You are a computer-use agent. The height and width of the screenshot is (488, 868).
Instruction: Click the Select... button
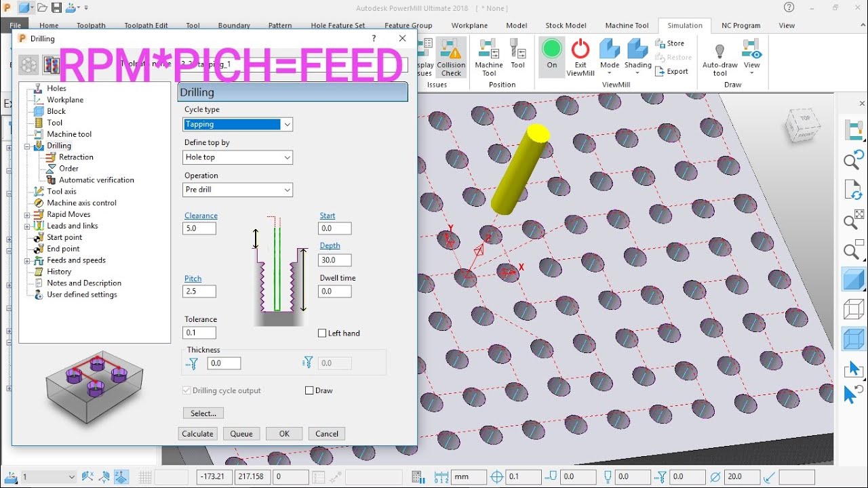(203, 413)
